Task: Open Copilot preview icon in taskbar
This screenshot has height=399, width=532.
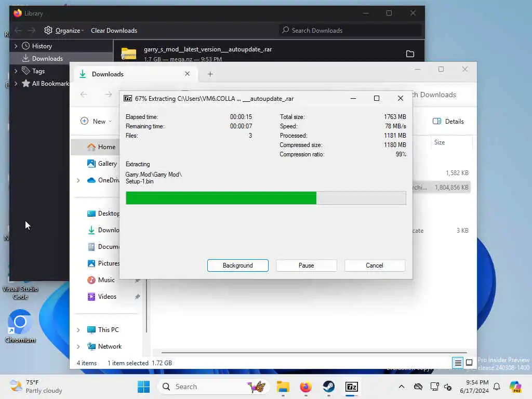Action: (515, 387)
